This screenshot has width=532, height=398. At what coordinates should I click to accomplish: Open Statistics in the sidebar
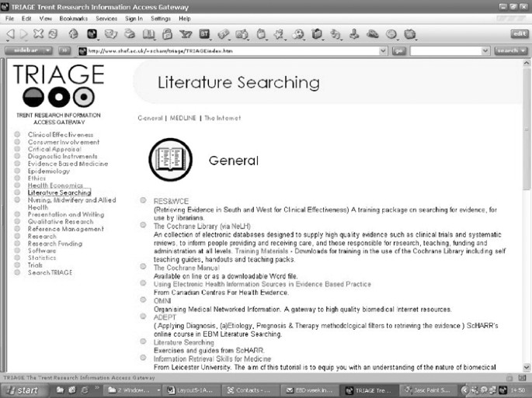click(42, 258)
